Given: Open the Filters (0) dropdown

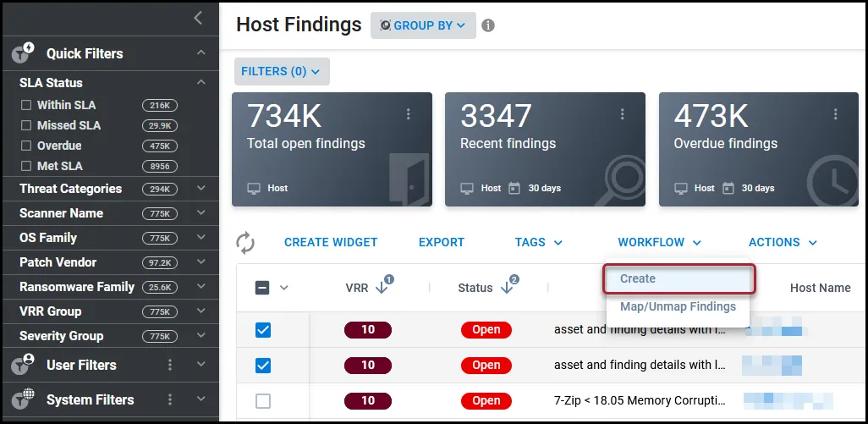Looking at the screenshot, I should [x=282, y=71].
